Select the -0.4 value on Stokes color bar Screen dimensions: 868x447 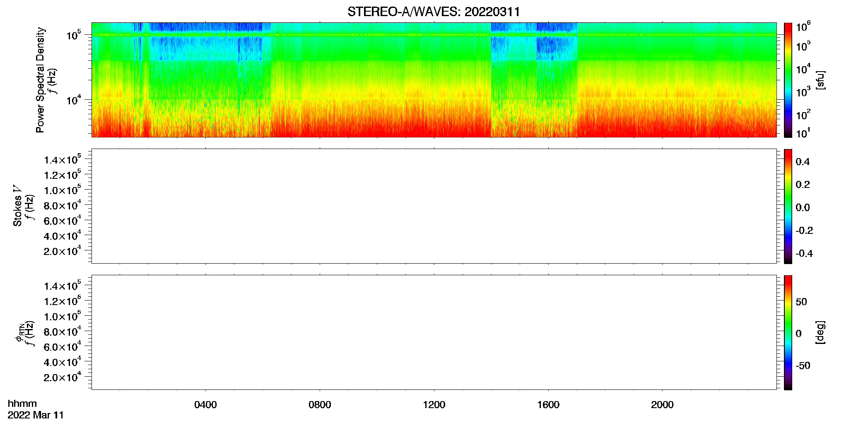[x=804, y=253]
